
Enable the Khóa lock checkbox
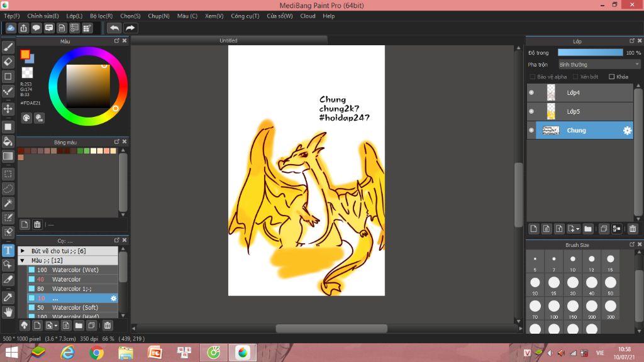click(x=611, y=77)
